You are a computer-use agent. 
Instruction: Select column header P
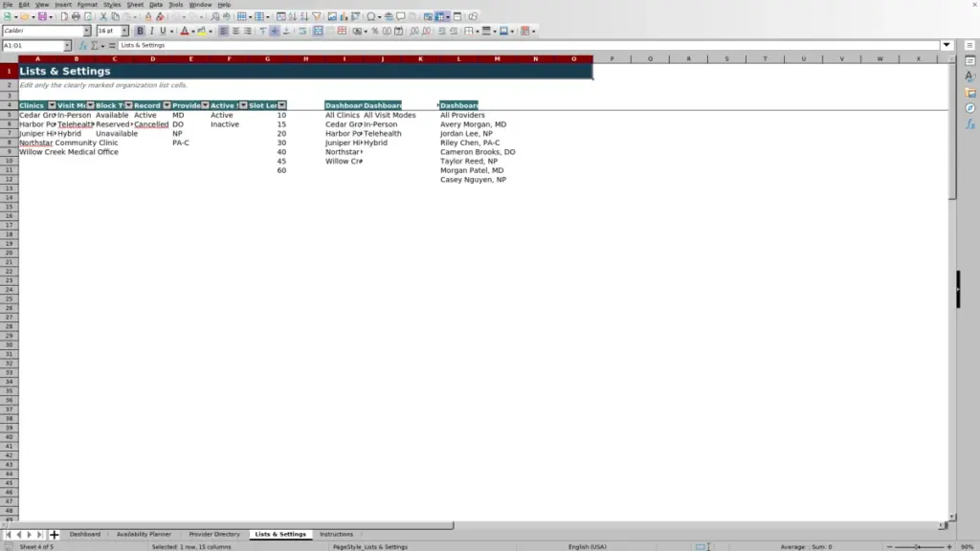pyautogui.click(x=612, y=58)
